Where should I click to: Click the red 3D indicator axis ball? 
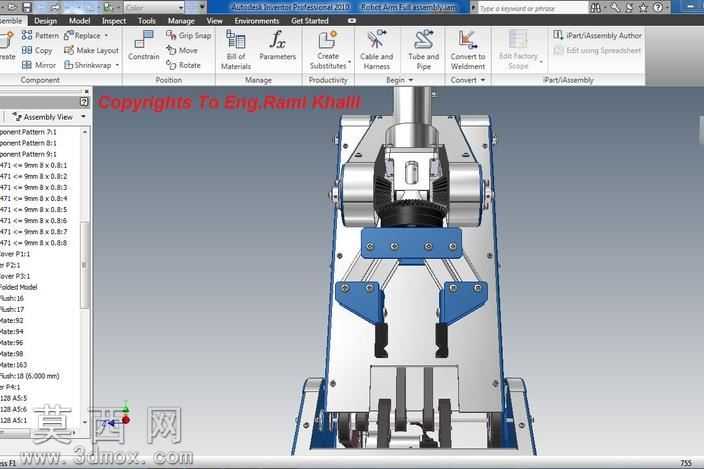126,420
